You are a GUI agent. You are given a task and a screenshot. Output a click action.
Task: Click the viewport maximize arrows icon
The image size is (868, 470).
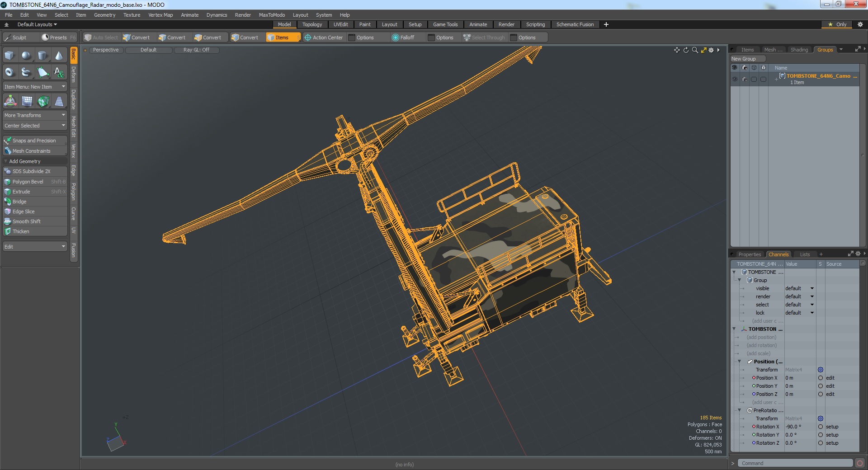703,50
